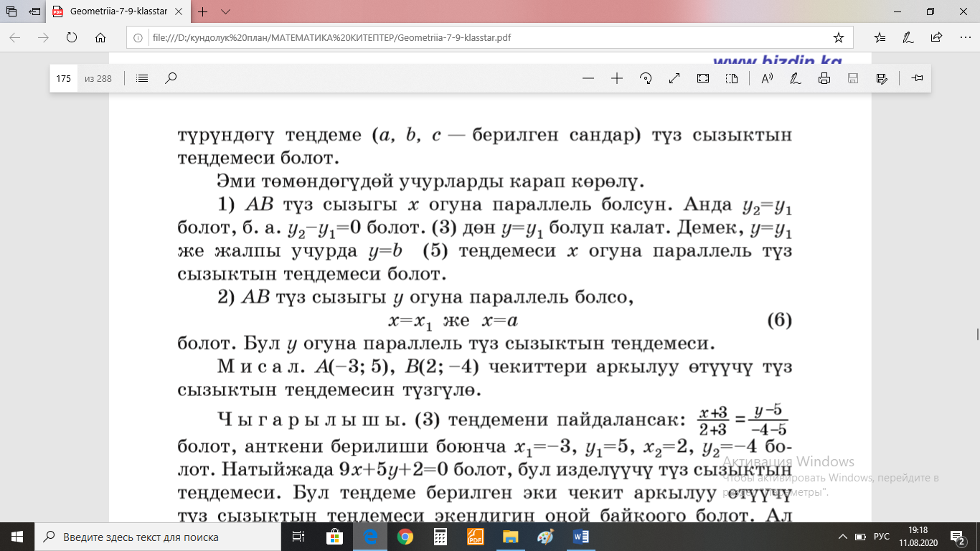Viewport: 980px width, 551px height.
Task: Go back to previous page in browser
Action: tap(15, 37)
